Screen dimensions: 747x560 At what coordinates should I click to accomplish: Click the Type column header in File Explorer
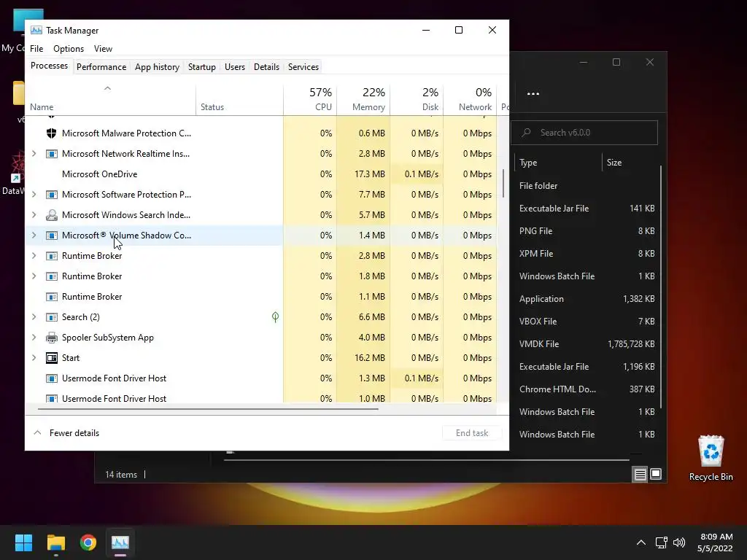click(558, 163)
